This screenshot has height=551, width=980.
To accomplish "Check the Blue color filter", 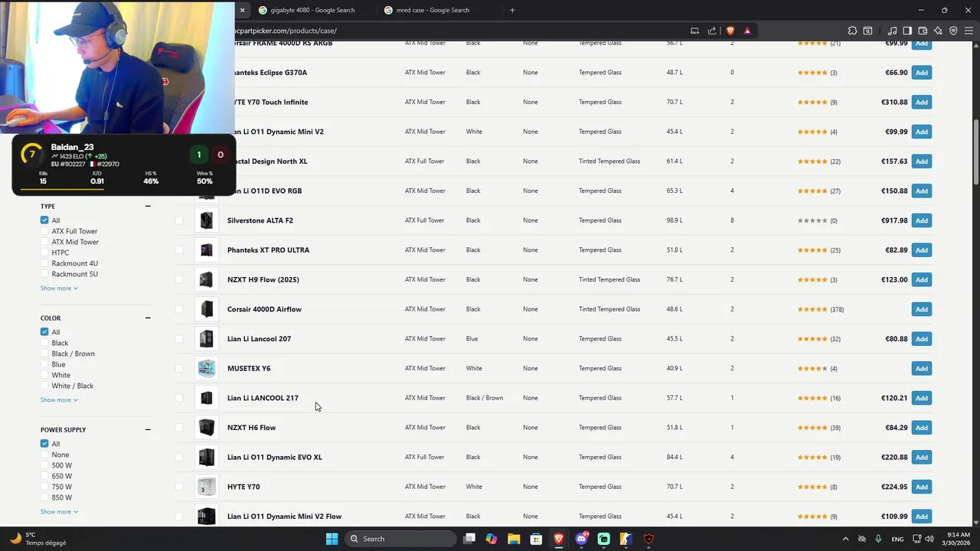I will pyautogui.click(x=44, y=364).
